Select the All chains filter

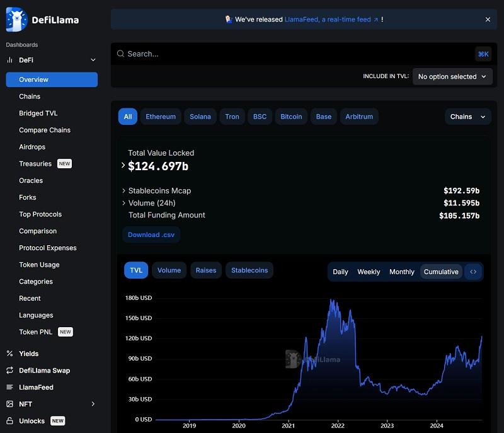pos(128,117)
